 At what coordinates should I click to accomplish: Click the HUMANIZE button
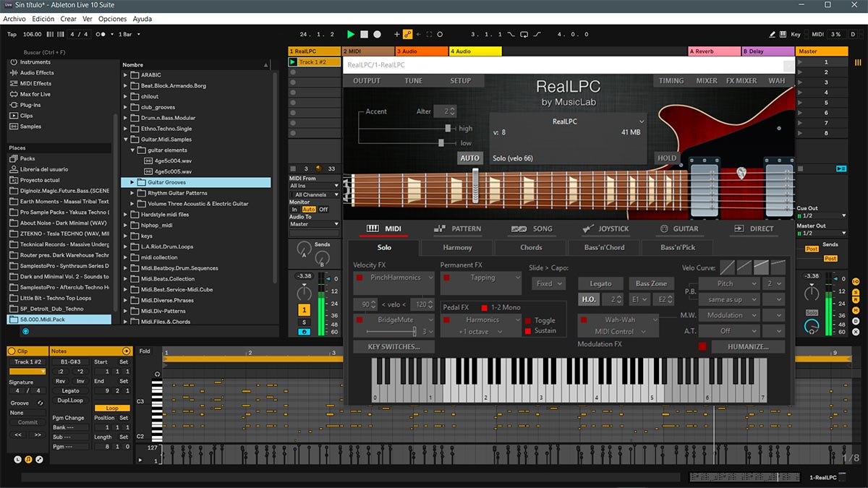tap(749, 346)
